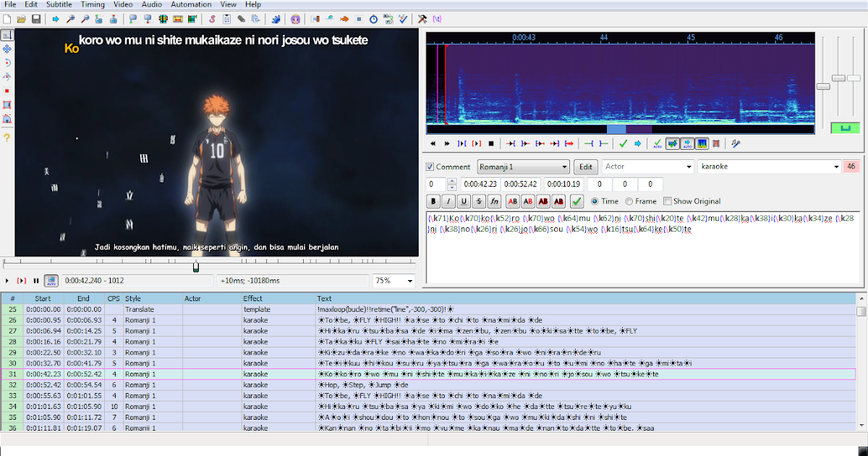Open the Actor dropdown
868x456 pixels.
coord(648,166)
